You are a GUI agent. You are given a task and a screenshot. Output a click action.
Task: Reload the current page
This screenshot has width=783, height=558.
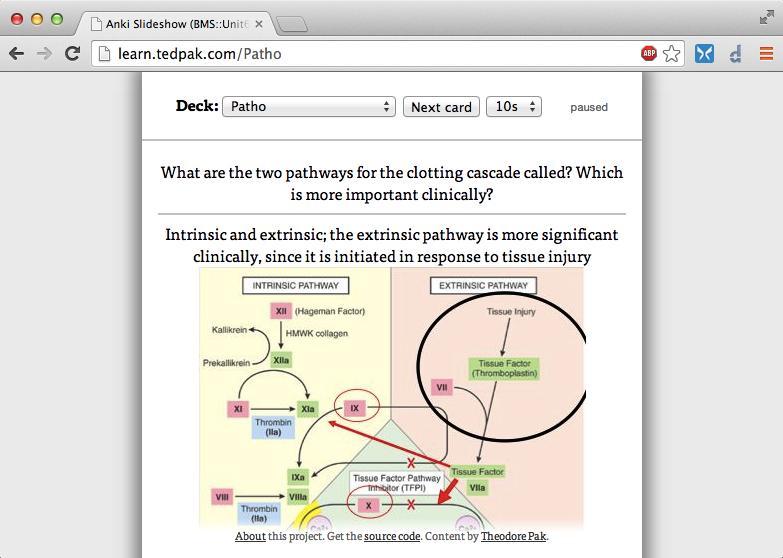[72, 54]
